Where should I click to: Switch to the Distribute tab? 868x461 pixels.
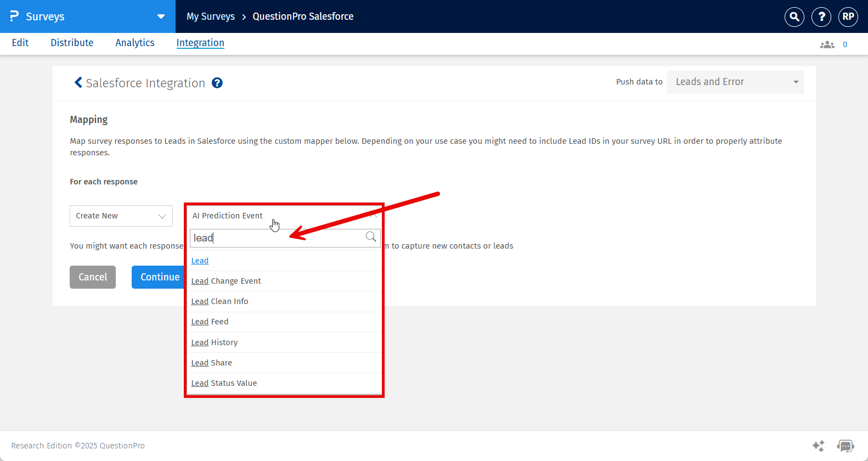pos(72,43)
